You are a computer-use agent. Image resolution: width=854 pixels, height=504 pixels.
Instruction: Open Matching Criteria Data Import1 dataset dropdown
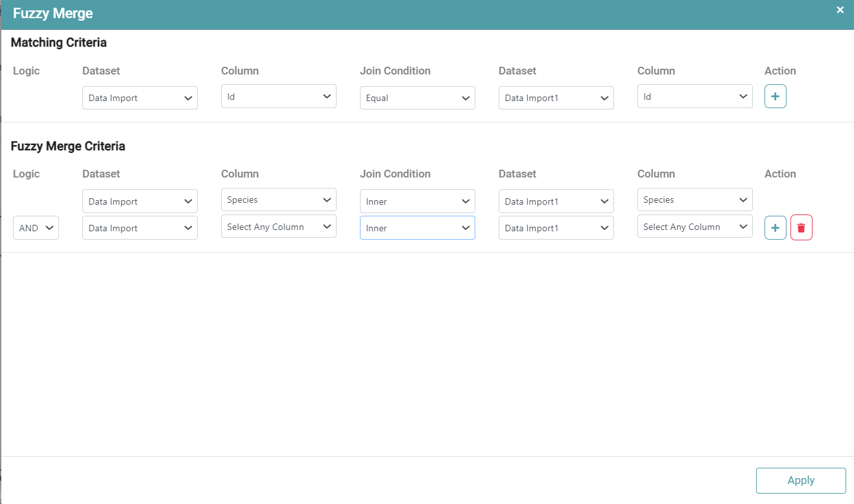(556, 98)
